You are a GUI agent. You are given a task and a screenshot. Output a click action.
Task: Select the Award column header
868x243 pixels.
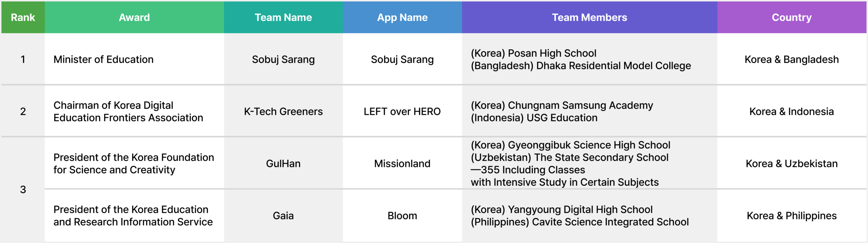134,17
